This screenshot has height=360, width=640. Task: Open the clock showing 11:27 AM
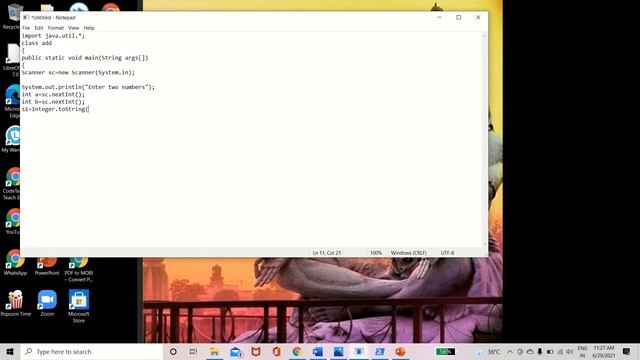[604, 351]
